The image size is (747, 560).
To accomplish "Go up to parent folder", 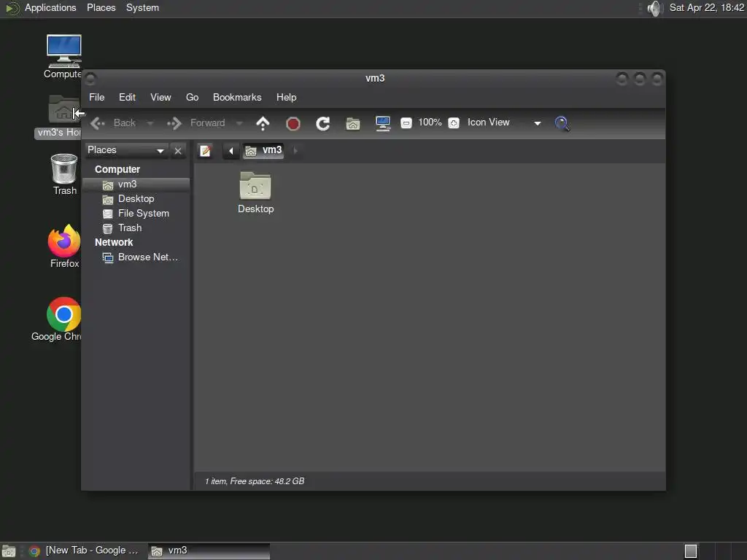I will (263, 123).
